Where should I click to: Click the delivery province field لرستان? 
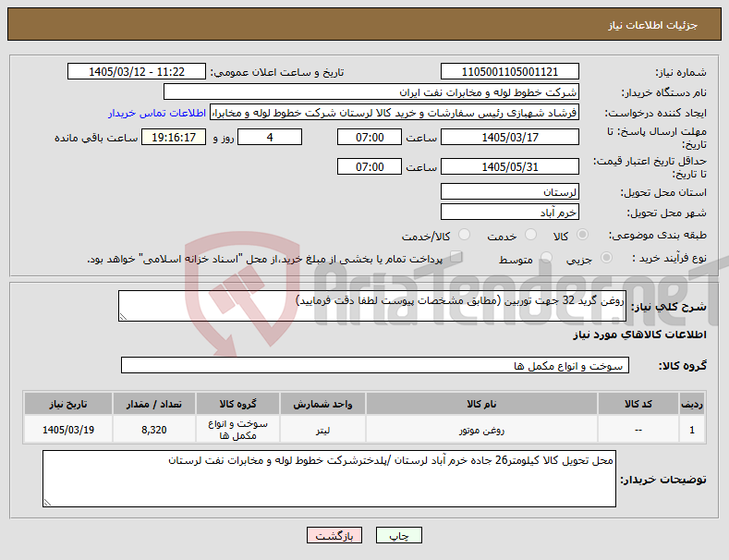509,191
